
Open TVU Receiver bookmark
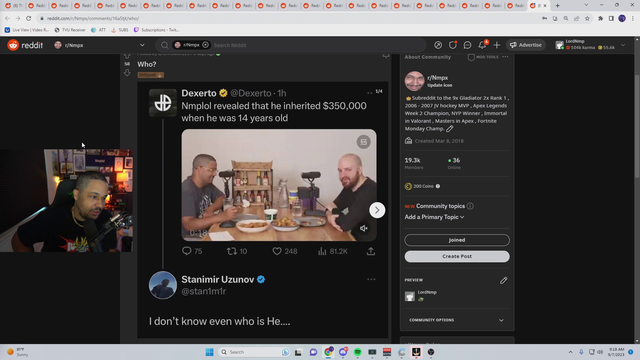point(70,30)
